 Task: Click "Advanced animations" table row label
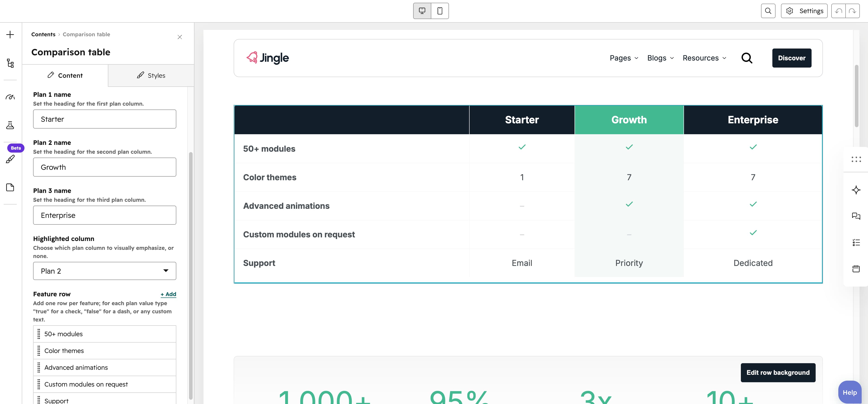pyautogui.click(x=286, y=206)
